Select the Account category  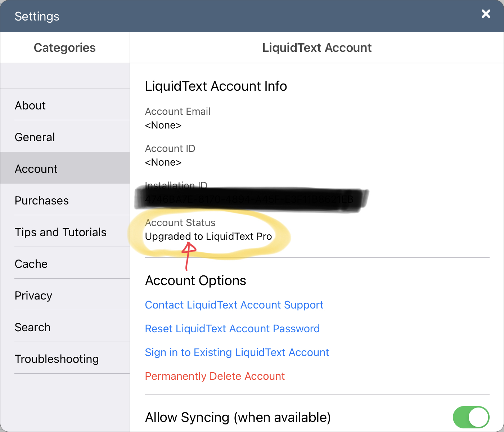click(65, 169)
